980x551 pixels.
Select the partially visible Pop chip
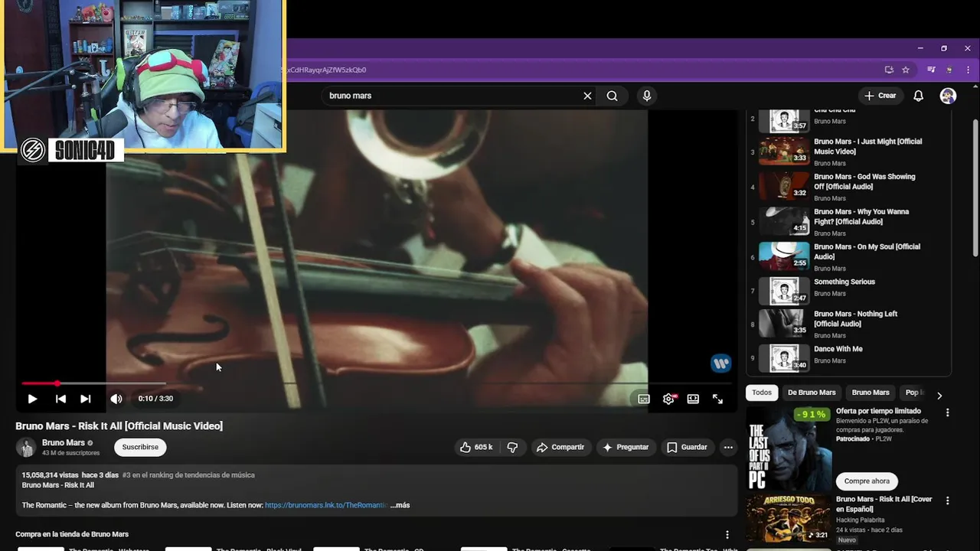pyautogui.click(x=913, y=393)
